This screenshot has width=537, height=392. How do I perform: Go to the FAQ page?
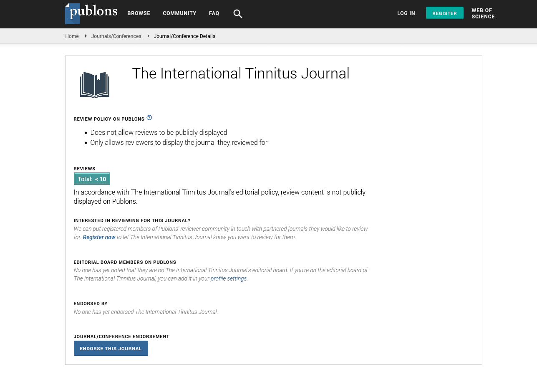point(214,13)
